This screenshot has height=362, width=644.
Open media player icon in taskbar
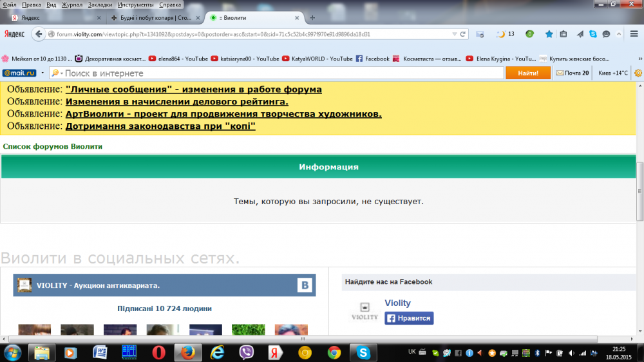coord(70,352)
